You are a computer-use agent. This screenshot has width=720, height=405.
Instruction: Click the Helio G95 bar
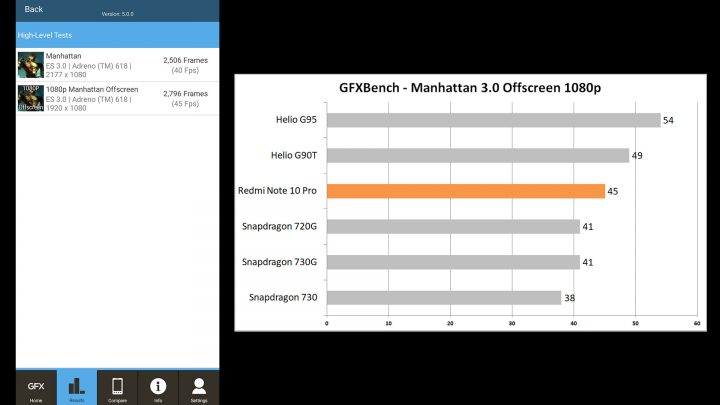[494, 120]
